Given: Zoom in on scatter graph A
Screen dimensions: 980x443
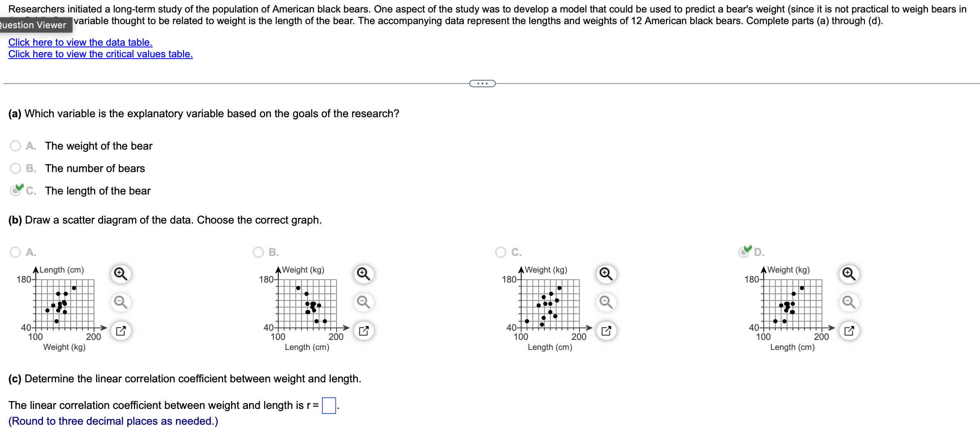Looking at the screenshot, I should point(121,274).
